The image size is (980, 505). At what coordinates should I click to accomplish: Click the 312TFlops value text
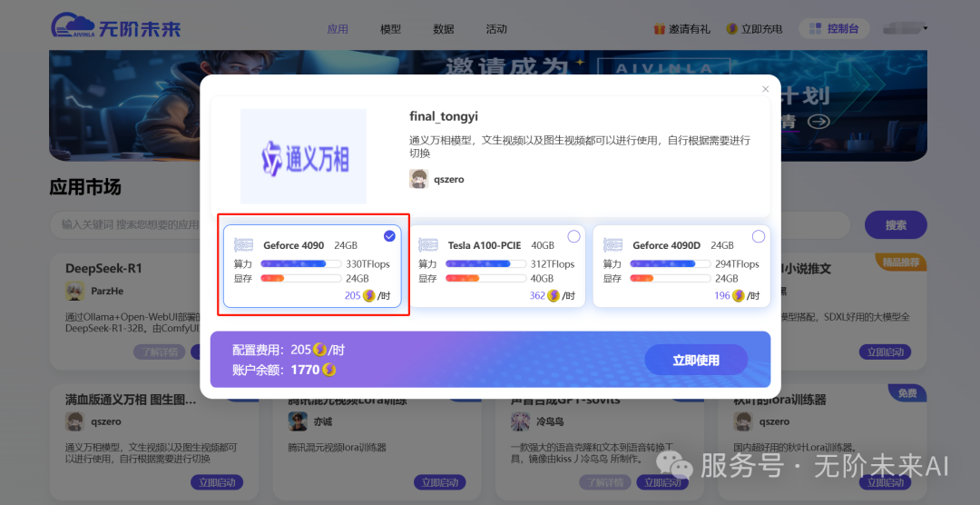[553, 264]
